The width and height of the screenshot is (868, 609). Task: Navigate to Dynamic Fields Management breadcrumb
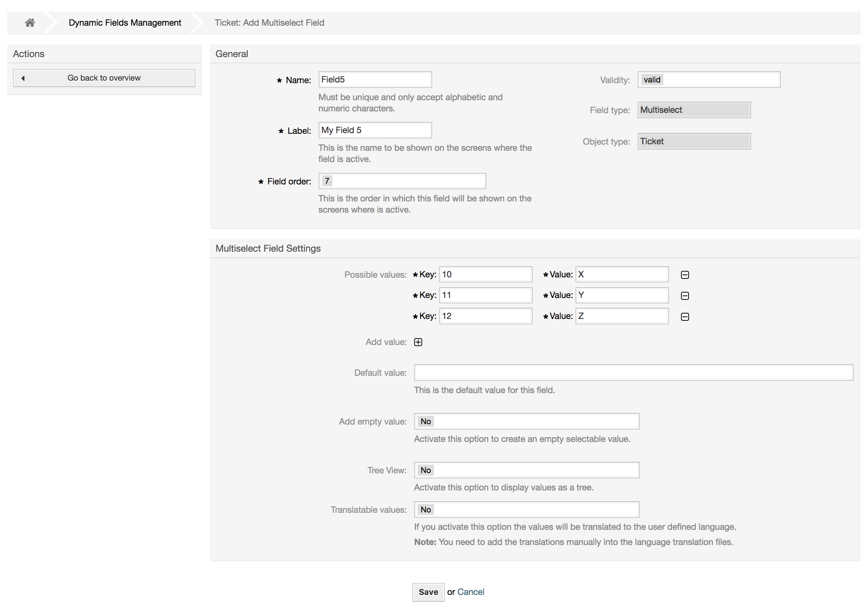(125, 22)
